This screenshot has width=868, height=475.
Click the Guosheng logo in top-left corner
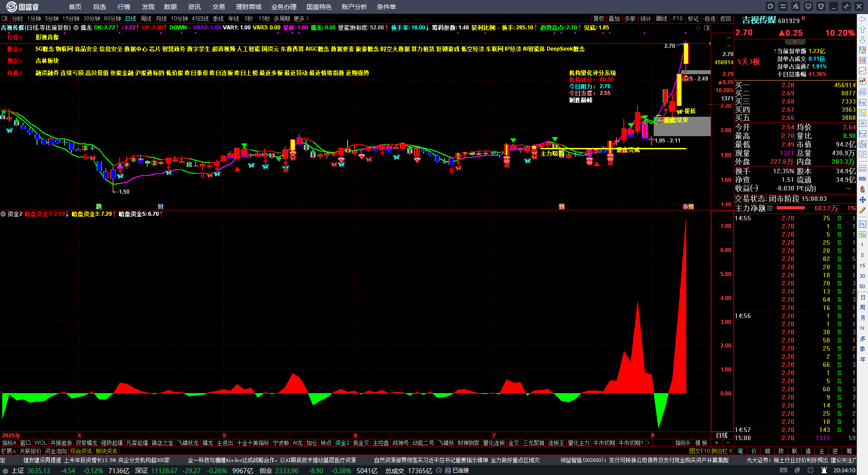click(x=22, y=6)
